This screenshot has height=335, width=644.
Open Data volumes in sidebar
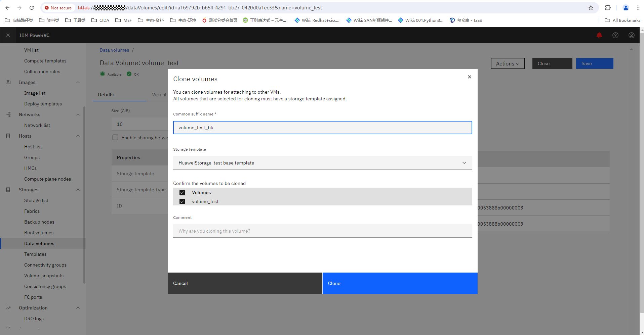(39, 243)
